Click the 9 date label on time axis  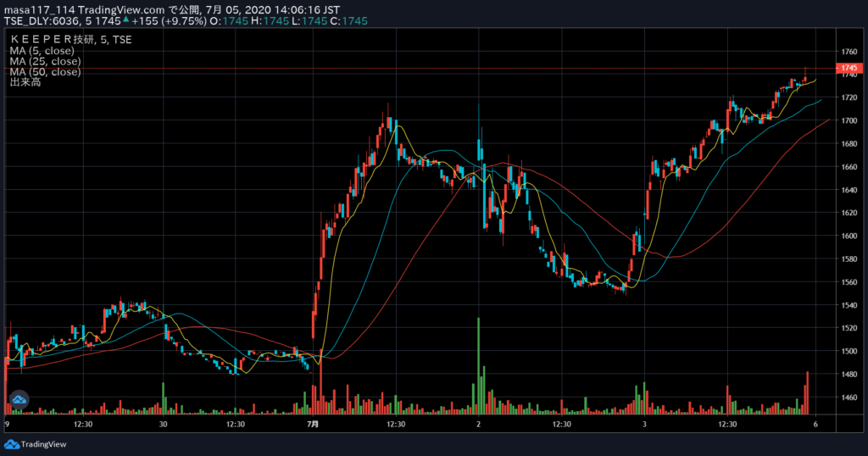click(x=7, y=425)
